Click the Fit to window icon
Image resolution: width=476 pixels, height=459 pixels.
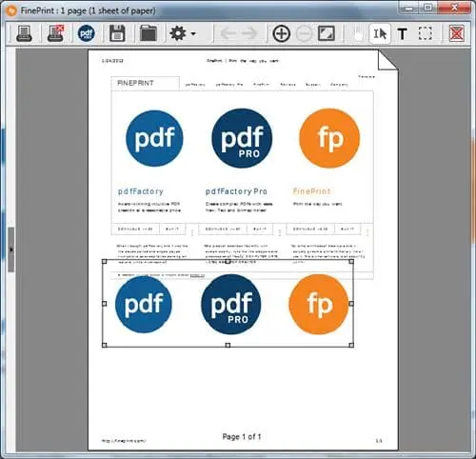click(327, 33)
